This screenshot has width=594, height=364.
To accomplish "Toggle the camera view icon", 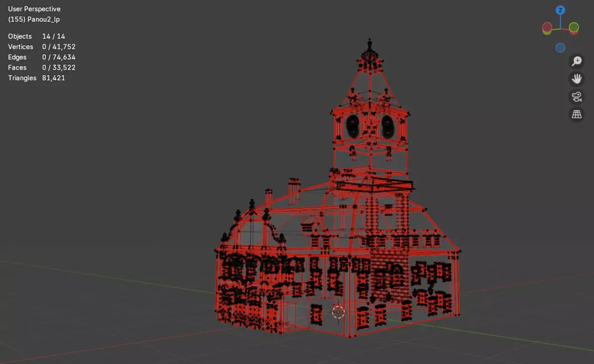I will pyautogui.click(x=577, y=97).
